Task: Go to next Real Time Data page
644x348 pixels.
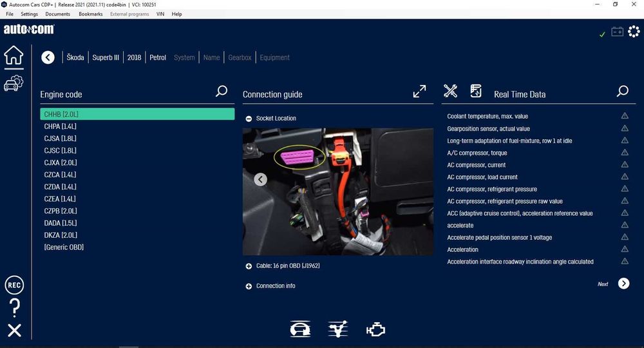Action: click(623, 284)
